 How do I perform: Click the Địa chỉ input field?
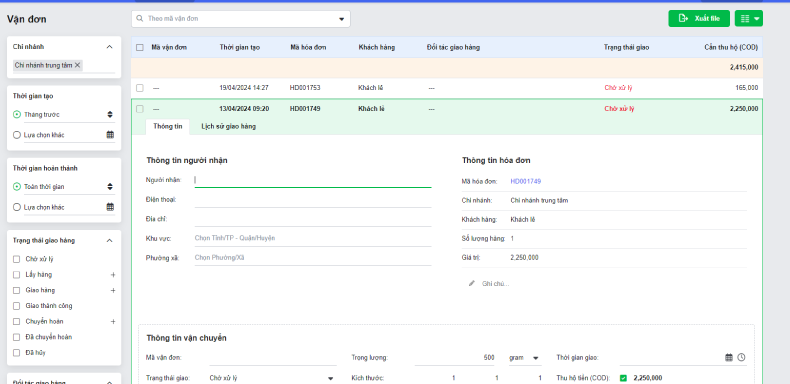(x=313, y=219)
